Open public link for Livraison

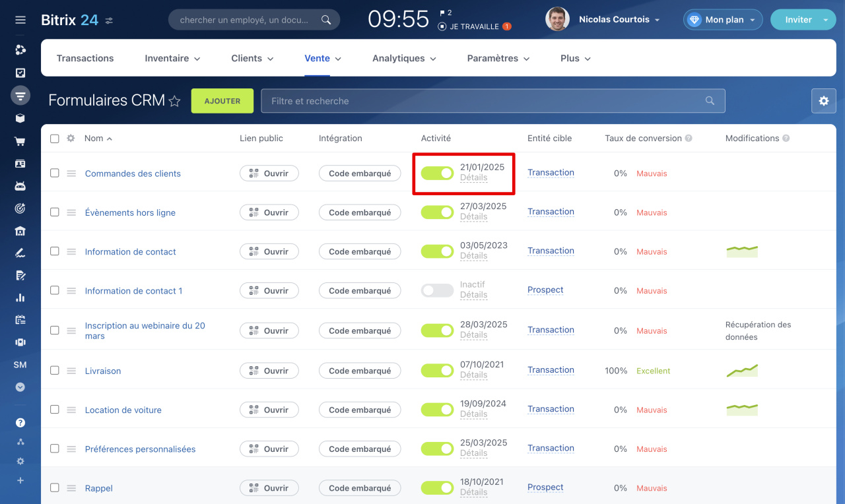tap(269, 371)
